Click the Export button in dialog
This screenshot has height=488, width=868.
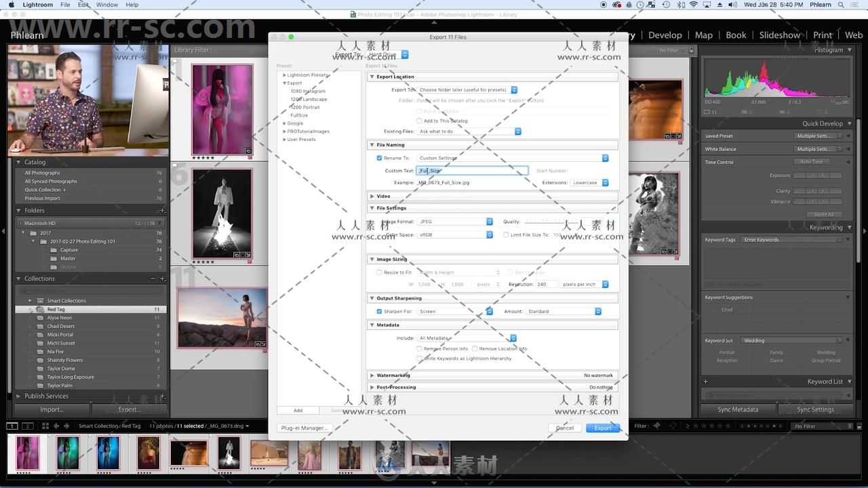(602, 428)
